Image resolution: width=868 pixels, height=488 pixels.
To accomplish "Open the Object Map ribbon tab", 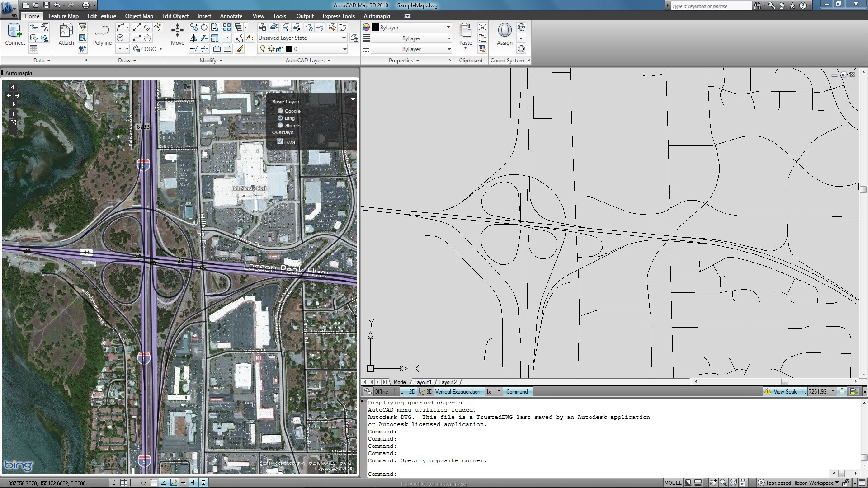I will pos(139,16).
